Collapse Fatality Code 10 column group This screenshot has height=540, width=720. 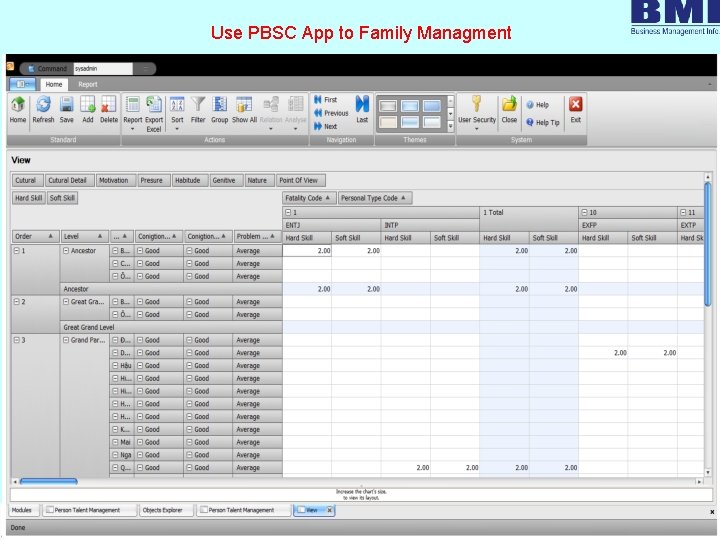pyautogui.click(x=585, y=213)
